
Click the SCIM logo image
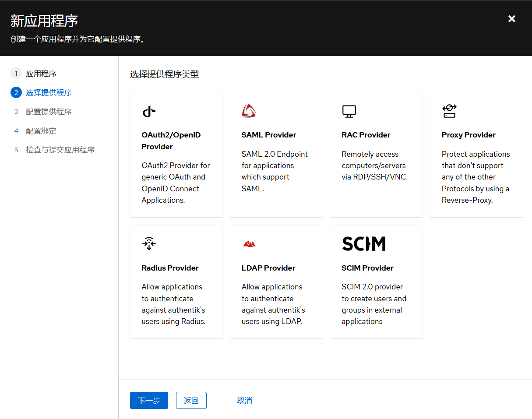click(364, 243)
